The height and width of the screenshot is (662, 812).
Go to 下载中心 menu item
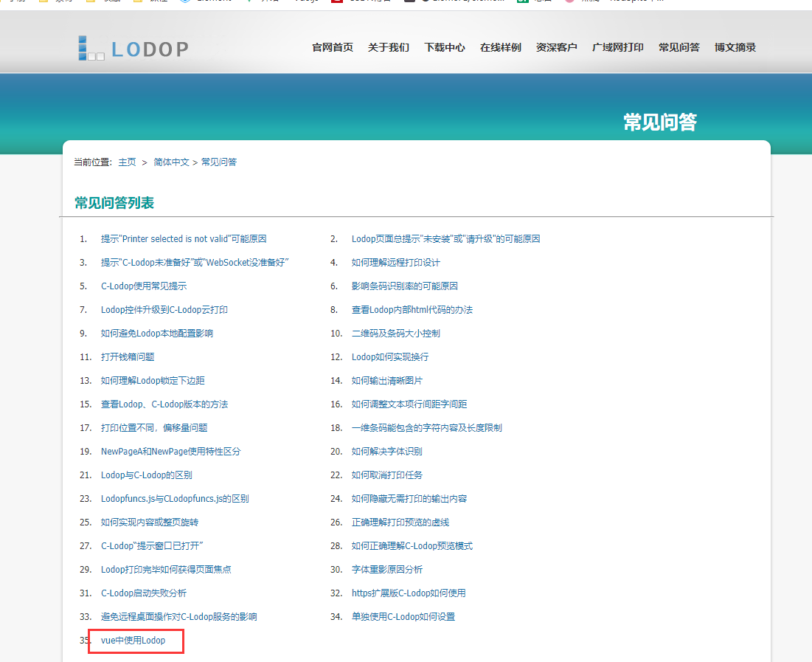(444, 48)
